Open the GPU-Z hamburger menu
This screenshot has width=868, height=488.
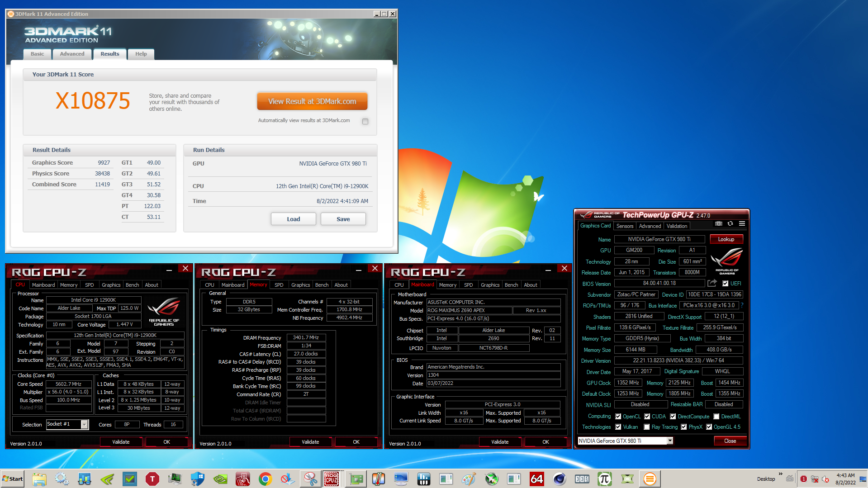click(742, 224)
